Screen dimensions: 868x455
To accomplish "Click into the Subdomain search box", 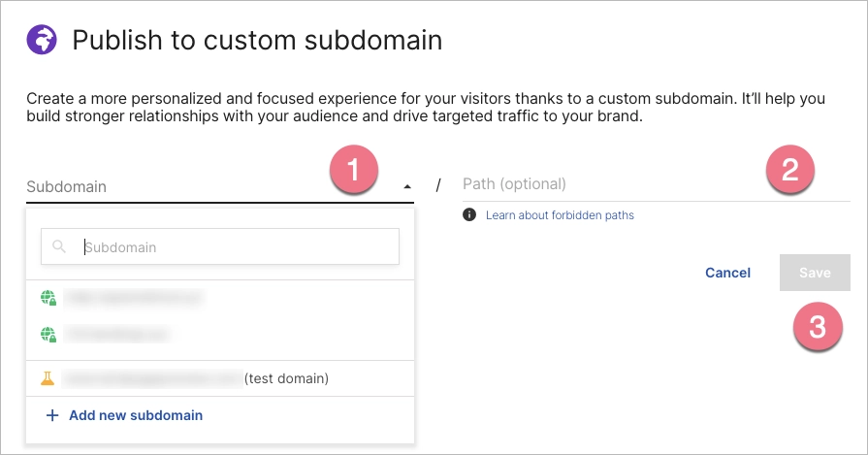I will pos(233,247).
